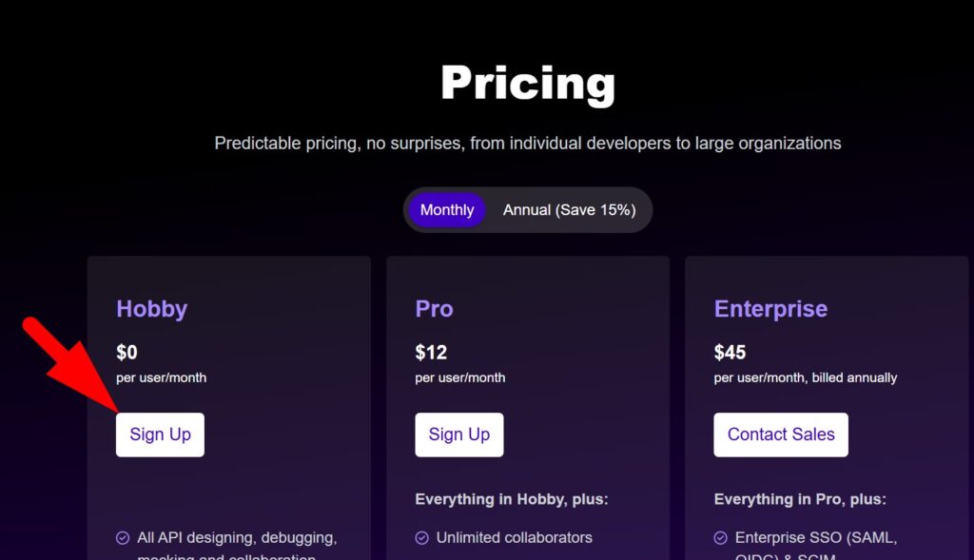The height and width of the screenshot is (560, 974).
Task: Click Sign Up under the Hobby plan
Action: 160,434
